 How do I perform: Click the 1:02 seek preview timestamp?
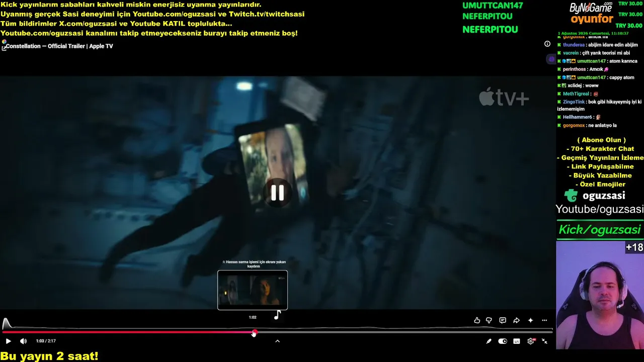[253, 317]
